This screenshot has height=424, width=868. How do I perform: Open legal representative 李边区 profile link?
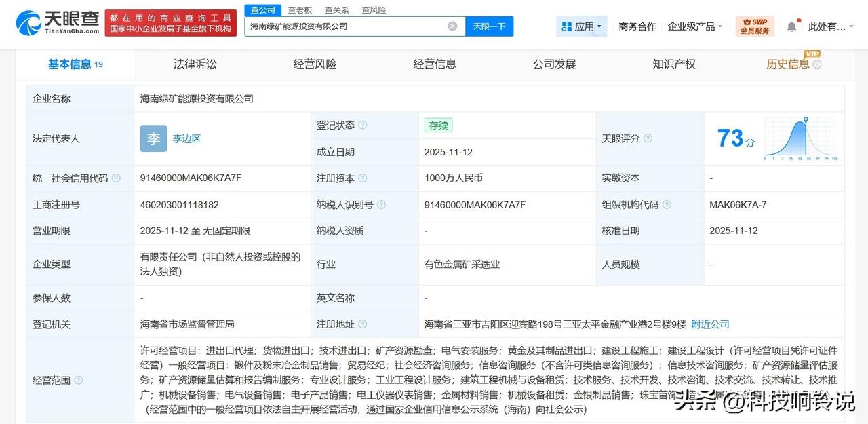tap(186, 138)
